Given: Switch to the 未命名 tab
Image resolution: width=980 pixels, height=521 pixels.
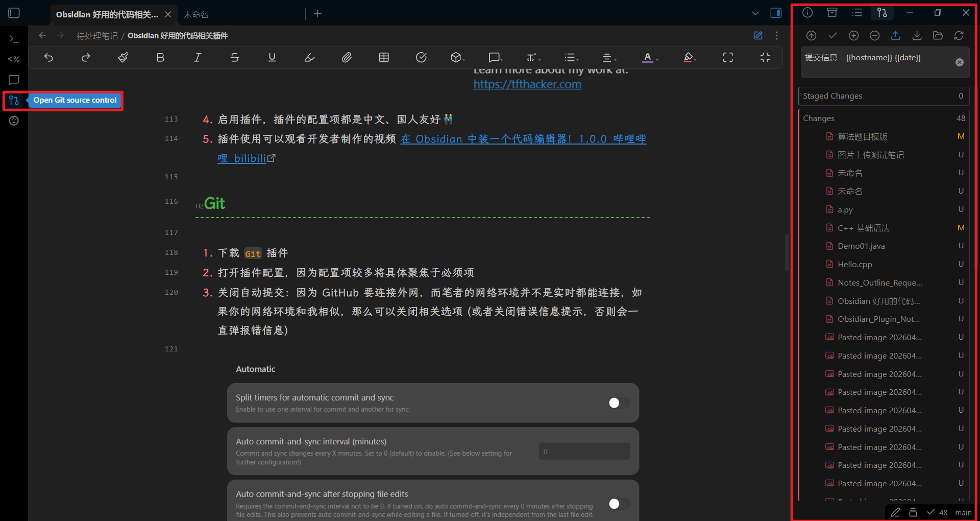Looking at the screenshot, I should (x=196, y=14).
